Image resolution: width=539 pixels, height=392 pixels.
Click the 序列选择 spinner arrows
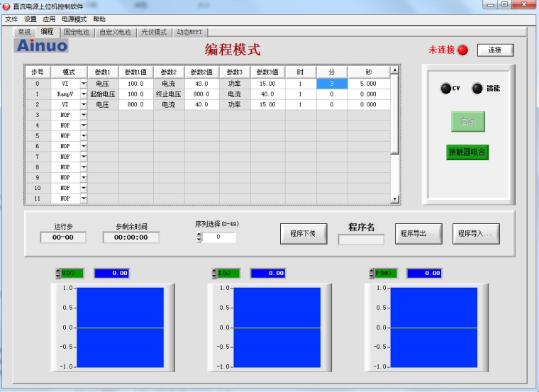pyautogui.click(x=199, y=237)
